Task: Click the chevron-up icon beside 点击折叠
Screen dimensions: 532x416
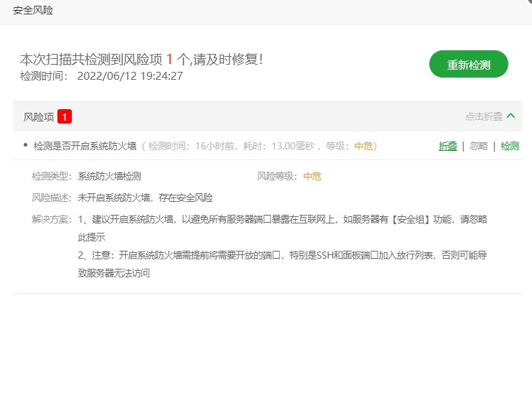Action: point(510,116)
